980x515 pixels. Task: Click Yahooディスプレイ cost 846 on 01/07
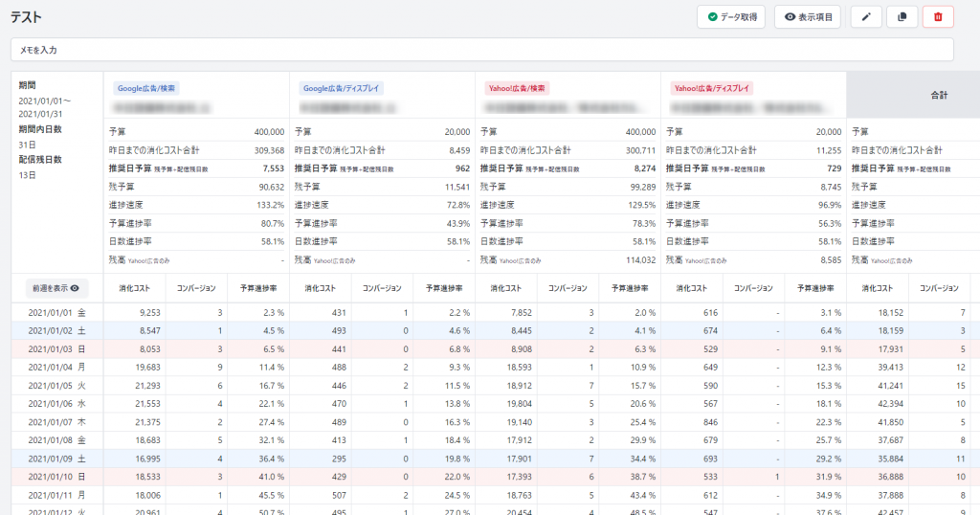tap(711, 422)
